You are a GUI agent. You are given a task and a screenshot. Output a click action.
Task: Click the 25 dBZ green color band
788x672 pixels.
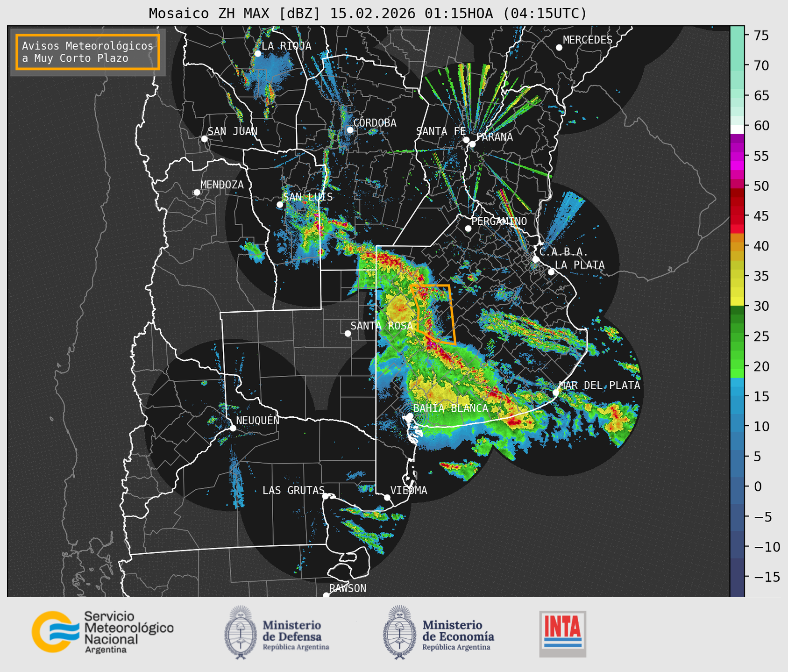click(x=737, y=336)
